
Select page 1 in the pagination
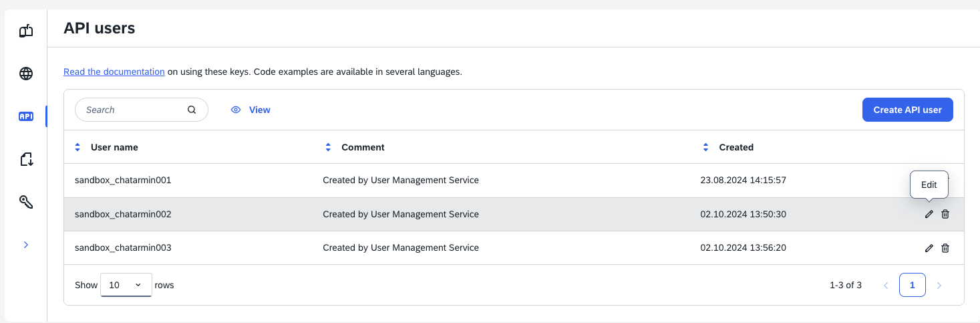coord(912,285)
